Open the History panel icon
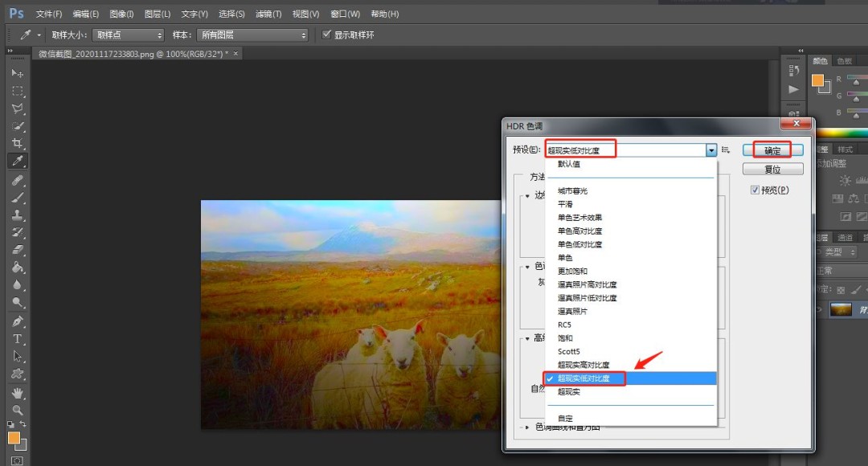The height and width of the screenshot is (466, 868). [x=794, y=70]
